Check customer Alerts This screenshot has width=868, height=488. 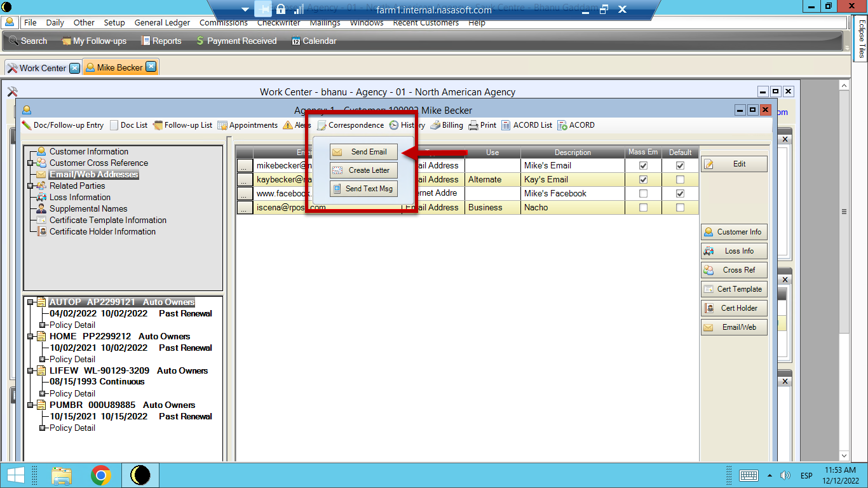click(296, 125)
